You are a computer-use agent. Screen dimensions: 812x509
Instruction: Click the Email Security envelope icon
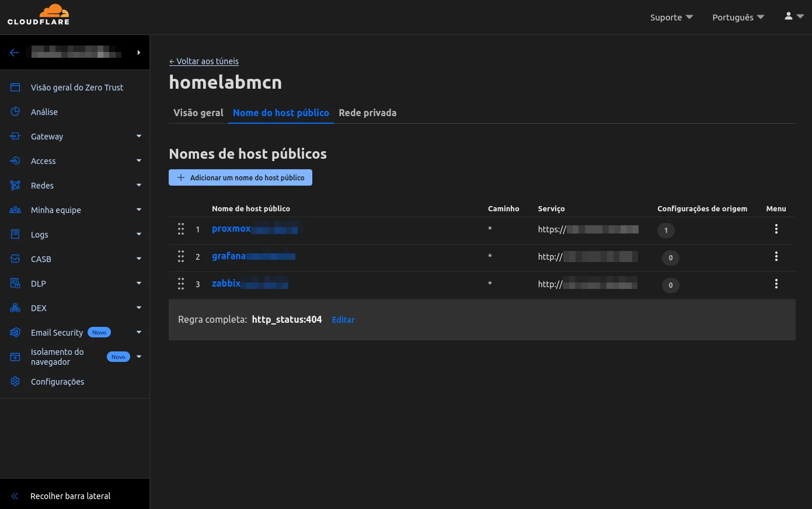pos(15,333)
